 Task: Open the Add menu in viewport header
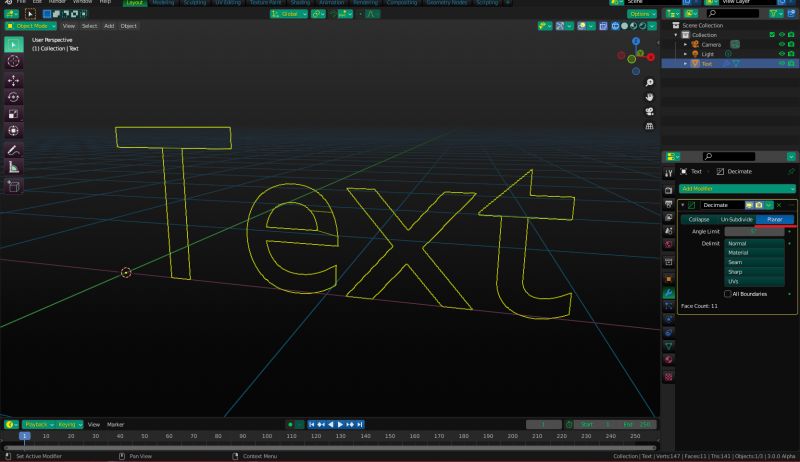(109, 26)
